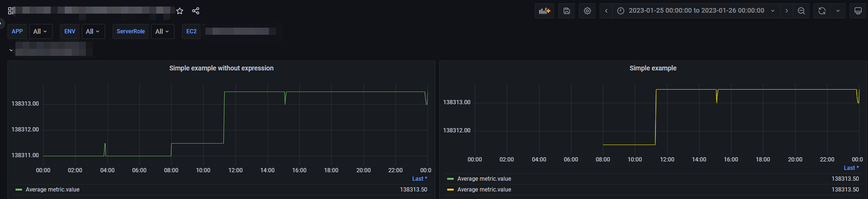This screenshot has width=868, height=199.
Task: Save the dashboard with floppy icon
Action: 567,11
